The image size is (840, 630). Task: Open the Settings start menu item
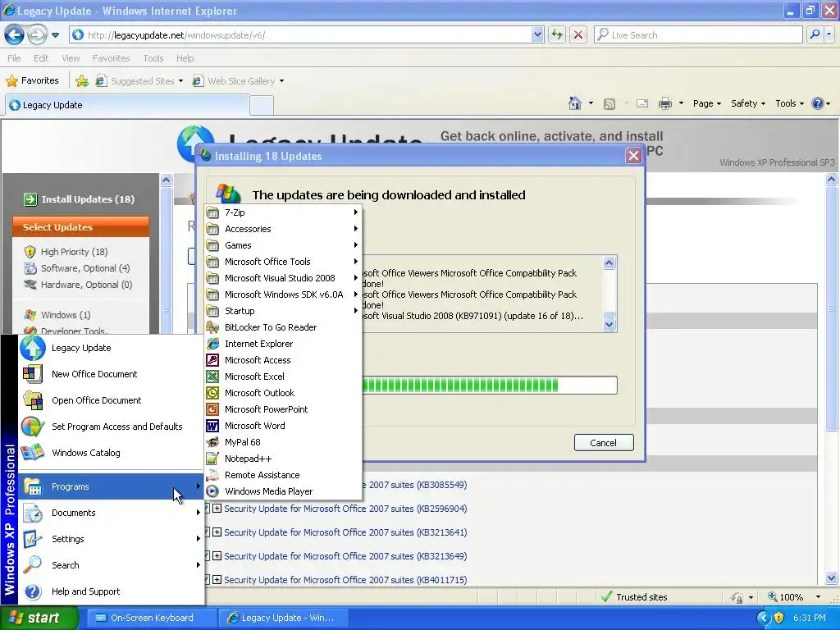(111, 539)
